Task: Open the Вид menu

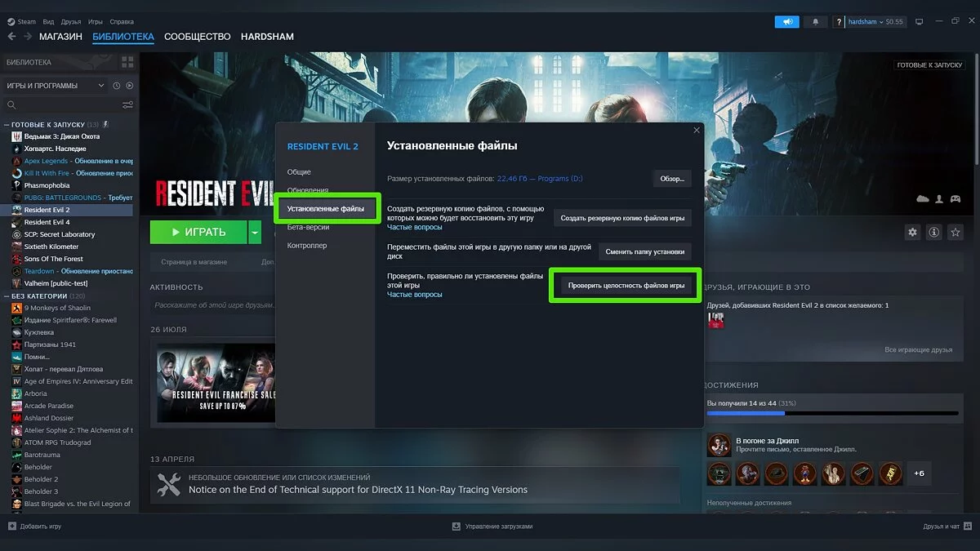Action: [x=48, y=21]
